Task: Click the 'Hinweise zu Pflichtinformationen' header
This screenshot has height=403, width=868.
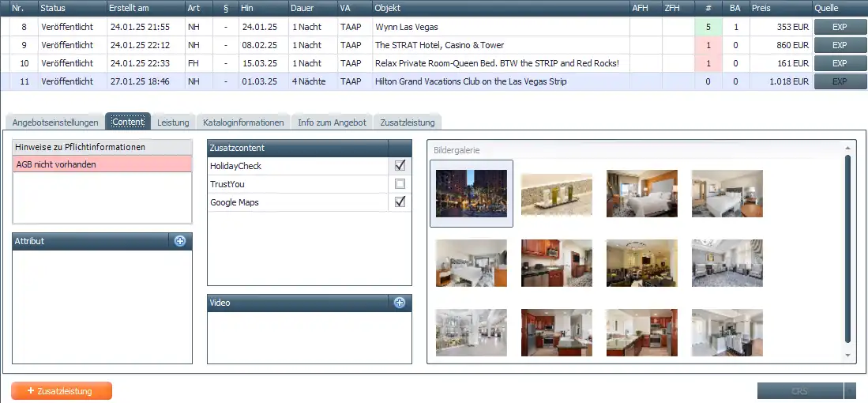Action: click(x=102, y=147)
